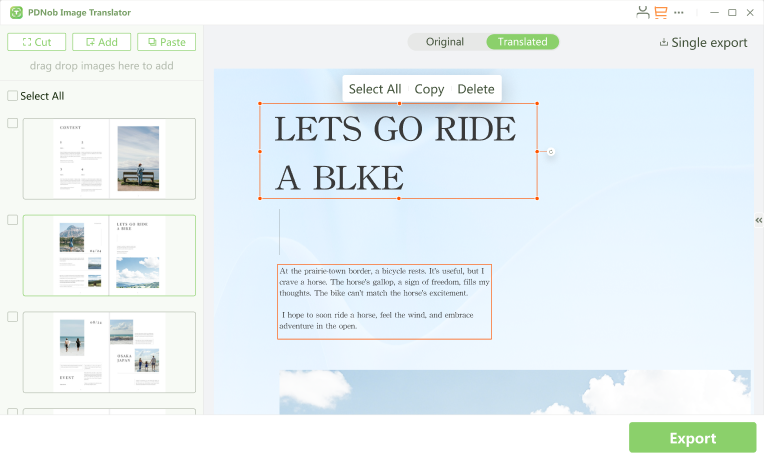Viewport: 764px width, 458px height.
Task: Click Single export in the top right
Action: click(x=703, y=42)
